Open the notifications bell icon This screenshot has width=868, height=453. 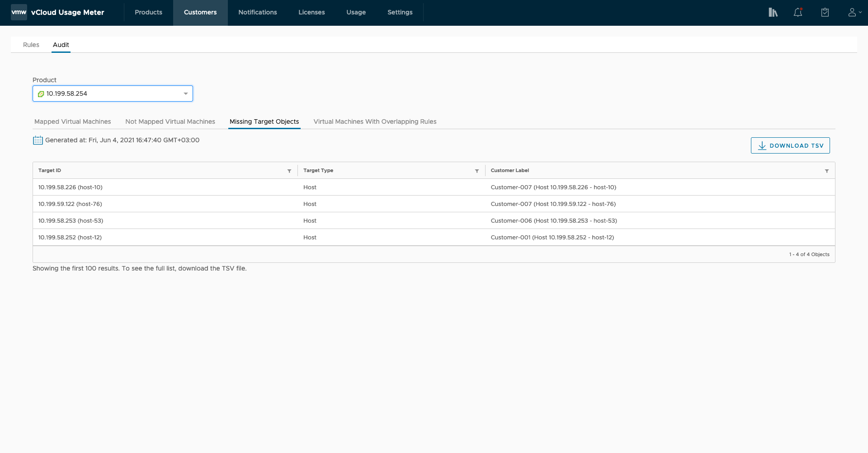coord(798,12)
